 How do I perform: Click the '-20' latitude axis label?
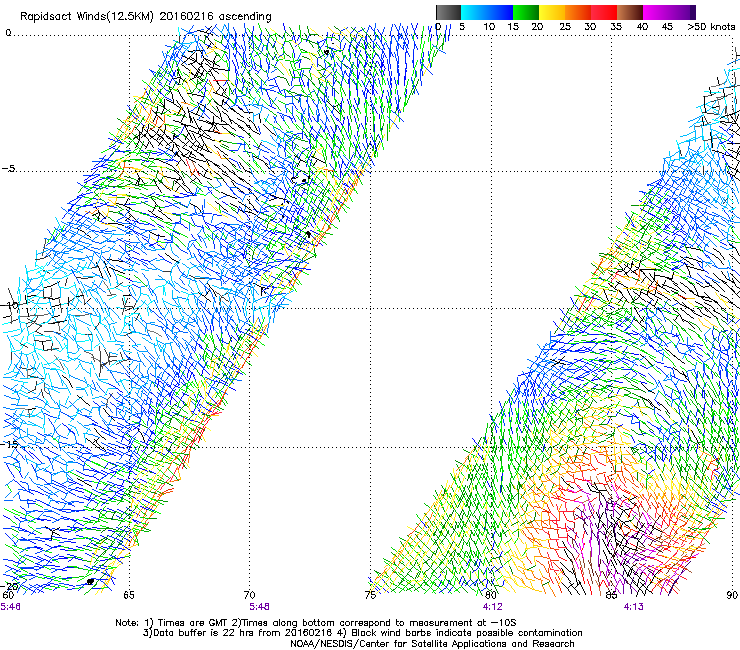(10, 586)
